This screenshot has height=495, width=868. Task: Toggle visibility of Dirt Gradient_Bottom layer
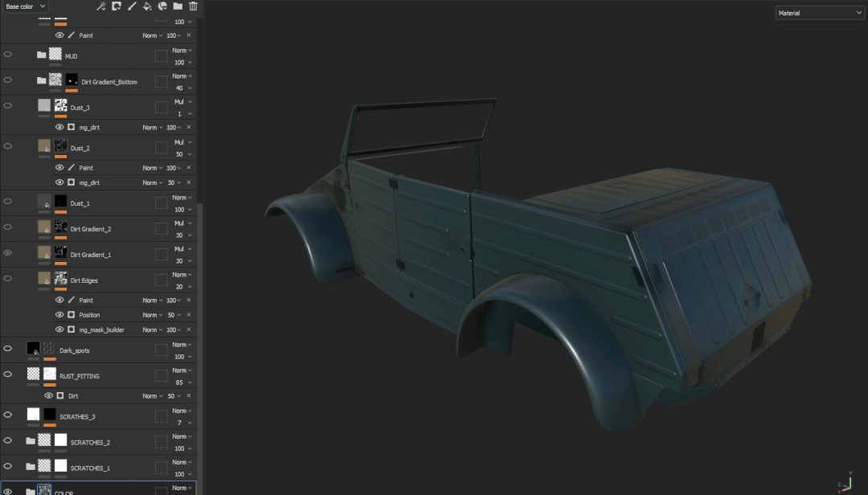pyautogui.click(x=8, y=80)
